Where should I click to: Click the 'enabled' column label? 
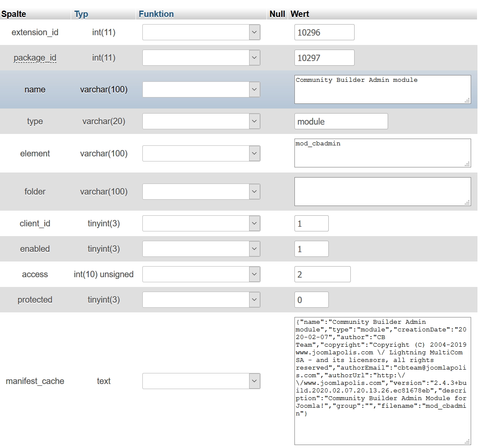(35, 249)
